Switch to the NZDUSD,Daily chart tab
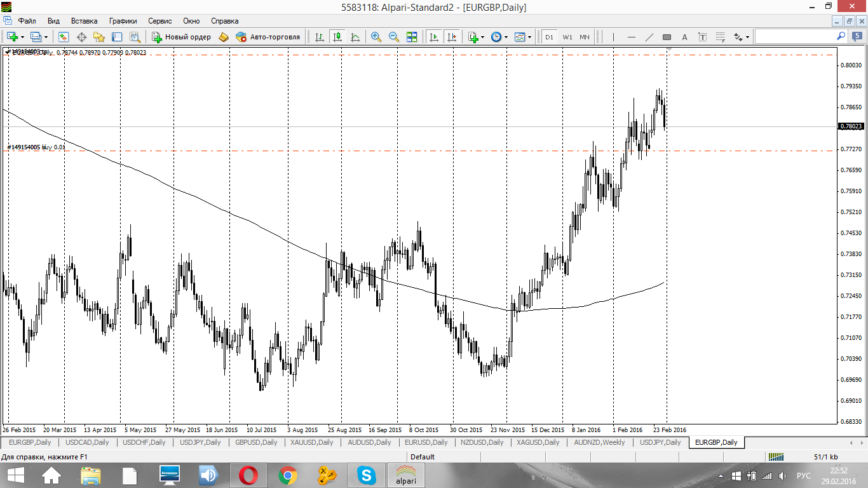Screen dimensions: 868x488 click(x=482, y=442)
